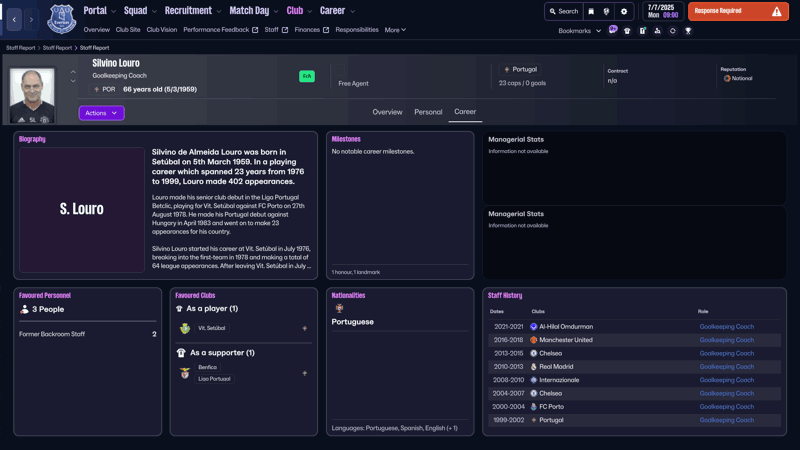Open the club Overview submenu item

96,30
